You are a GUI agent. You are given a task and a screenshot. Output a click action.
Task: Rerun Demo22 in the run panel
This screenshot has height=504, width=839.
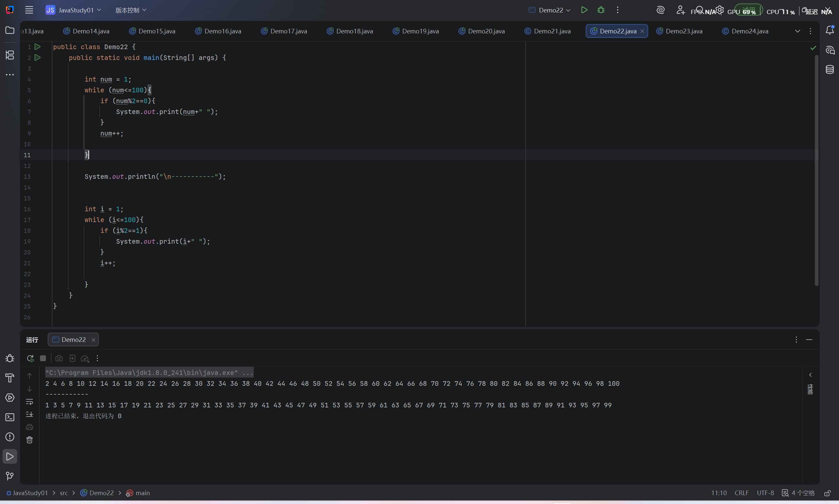[30, 358]
